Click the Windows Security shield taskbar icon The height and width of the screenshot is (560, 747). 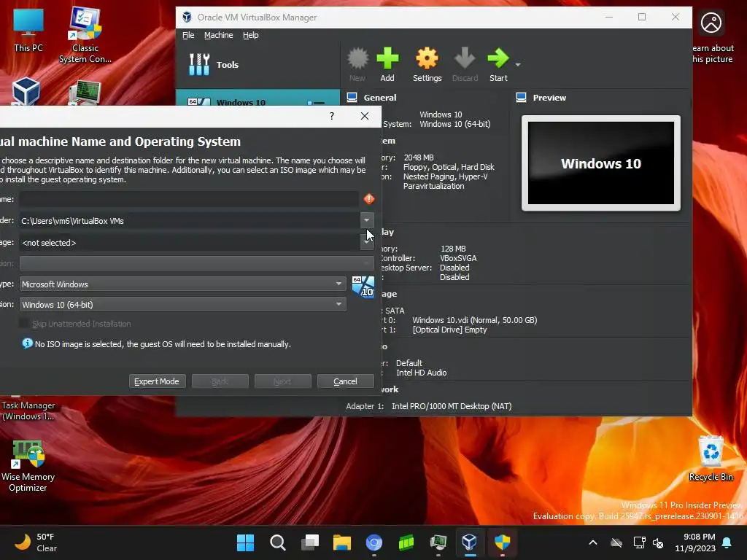click(x=502, y=542)
